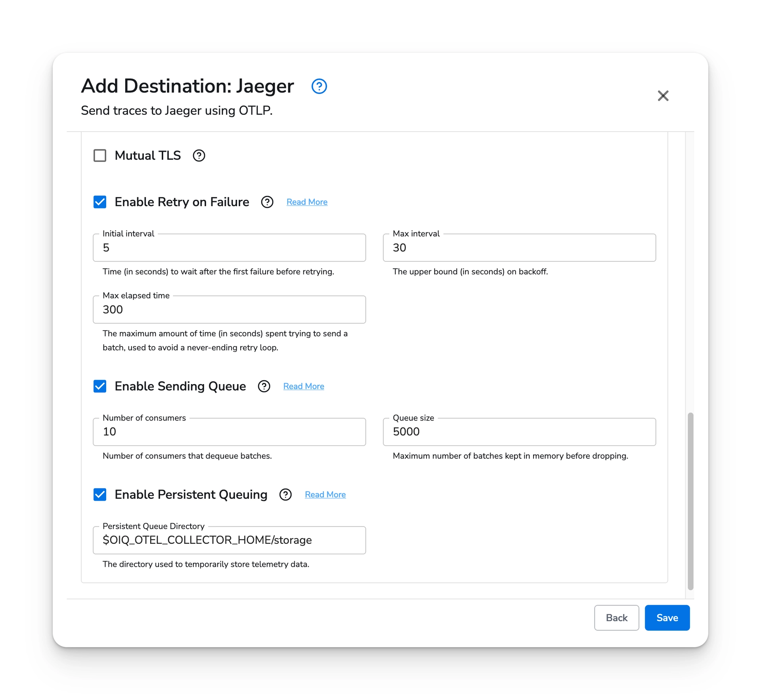Uncheck Enable Sending Queue
Image resolution: width=761 pixels, height=700 pixels.
tap(100, 386)
